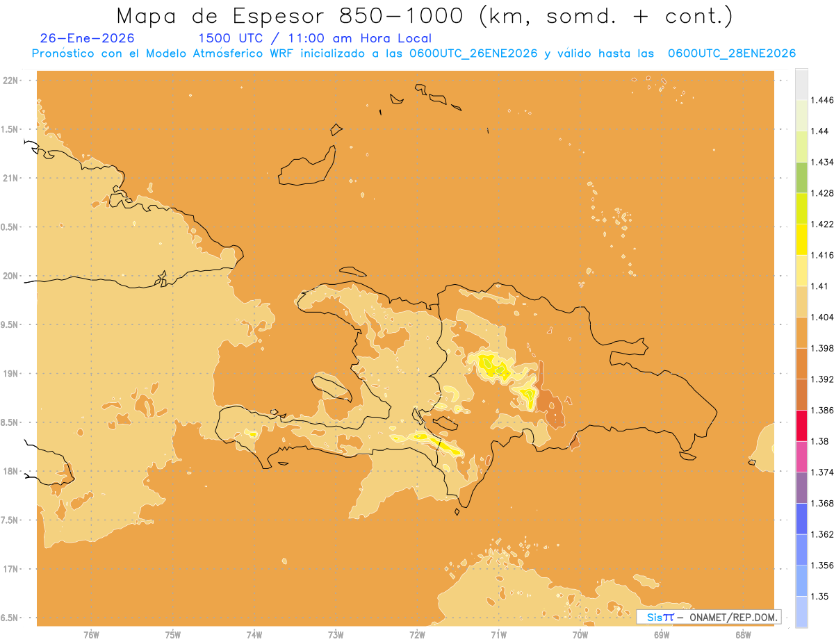Click the green legend swatch between 1.428 and 1.434
The width and height of the screenshot is (834, 644).
801,177
